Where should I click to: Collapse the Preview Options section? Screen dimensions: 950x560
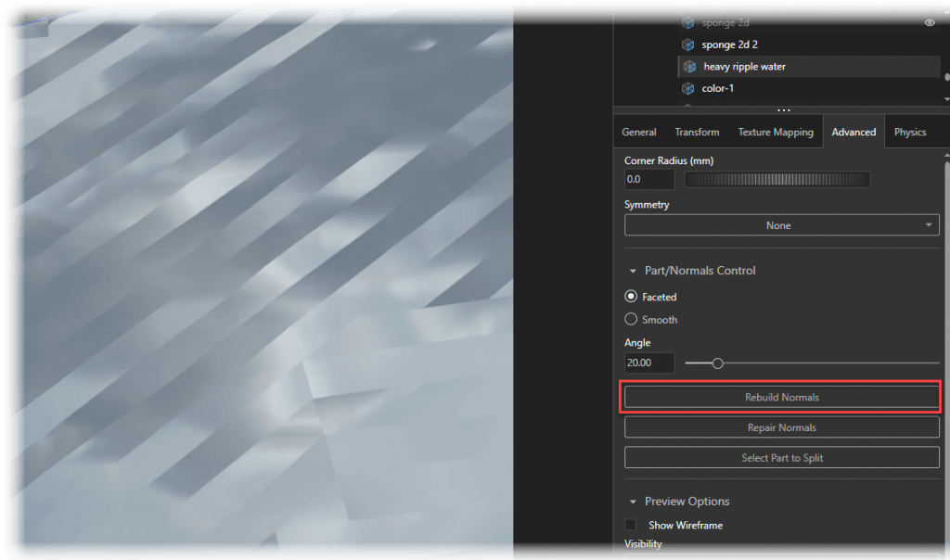coord(633,501)
